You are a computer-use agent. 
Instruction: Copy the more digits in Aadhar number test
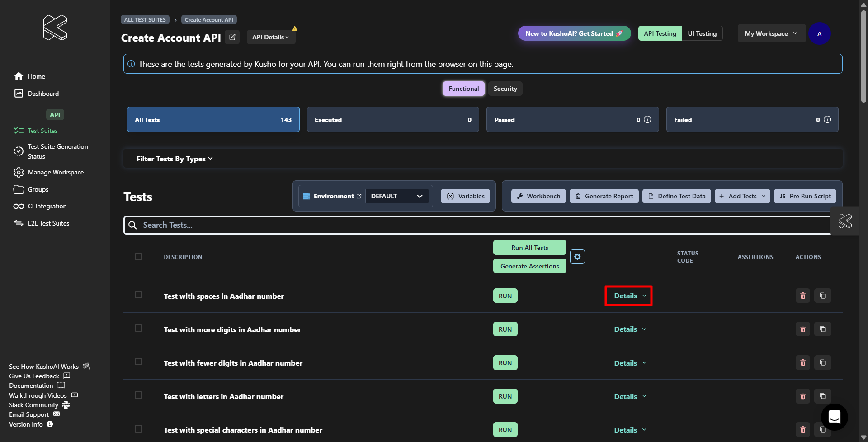[822, 329]
